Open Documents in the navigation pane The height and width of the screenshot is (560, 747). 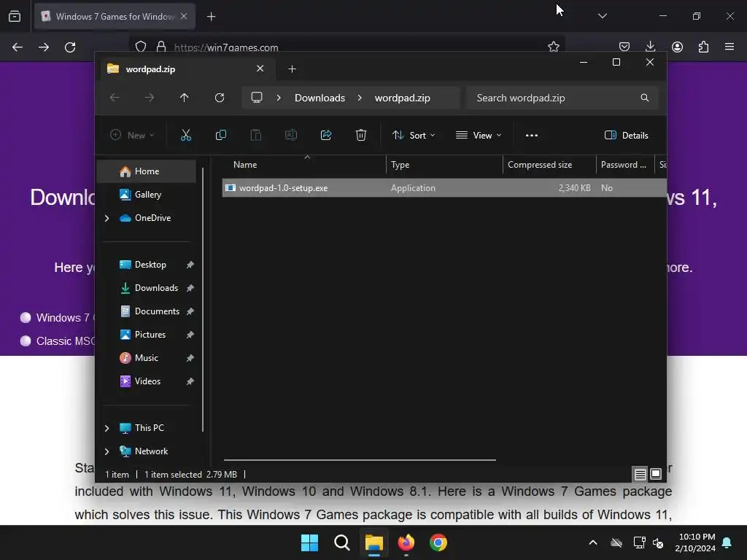coord(157,311)
